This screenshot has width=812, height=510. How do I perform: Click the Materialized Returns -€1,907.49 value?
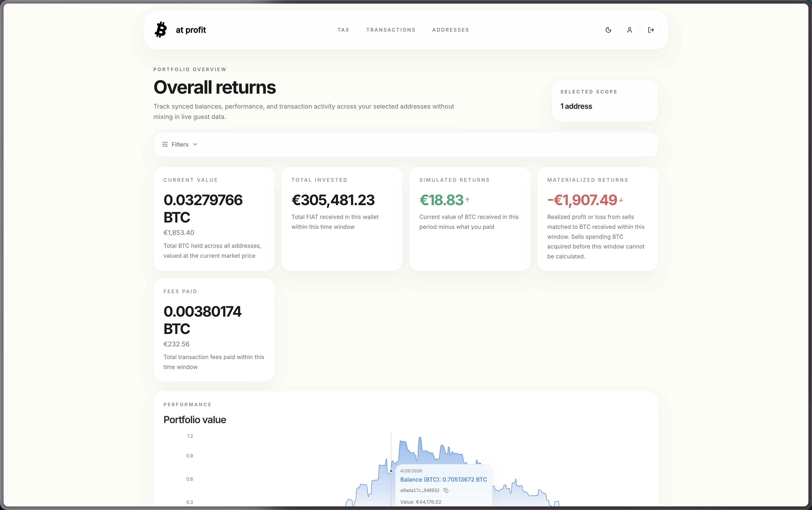point(582,200)
